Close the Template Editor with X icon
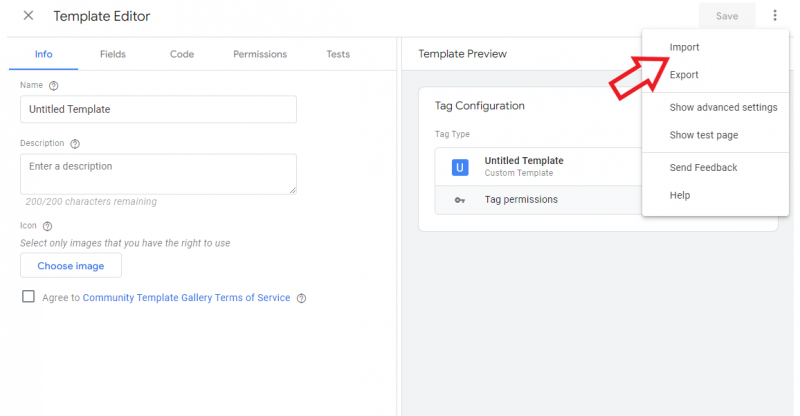800x416 pixels. click(29, 16)
